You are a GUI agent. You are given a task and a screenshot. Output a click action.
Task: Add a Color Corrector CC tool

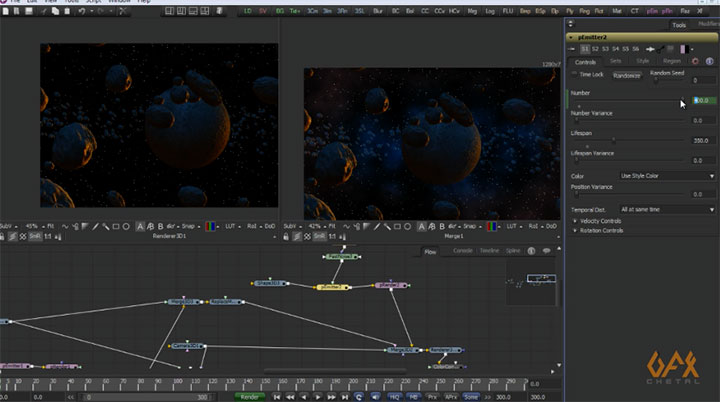point(425,11)
